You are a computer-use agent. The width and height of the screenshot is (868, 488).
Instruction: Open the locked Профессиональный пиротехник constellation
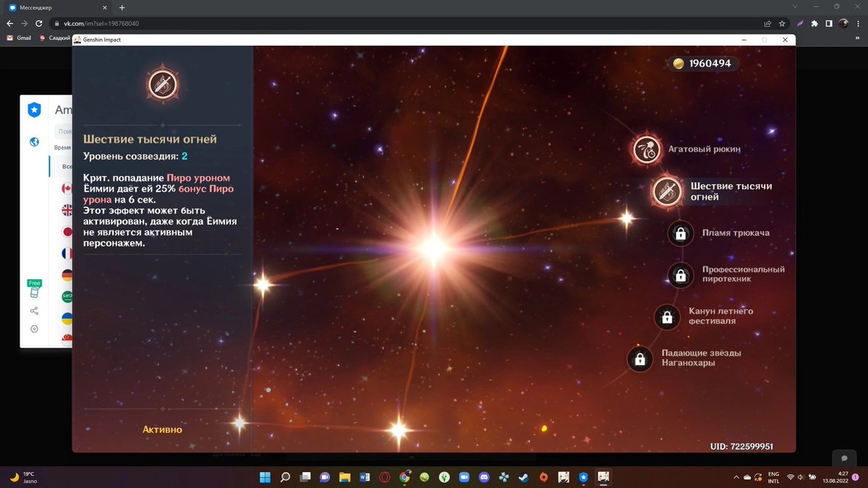[680, 275]
